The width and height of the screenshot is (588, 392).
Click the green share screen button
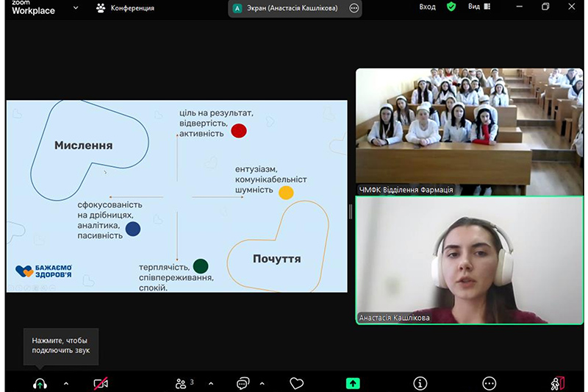click(x=353, y=383)
